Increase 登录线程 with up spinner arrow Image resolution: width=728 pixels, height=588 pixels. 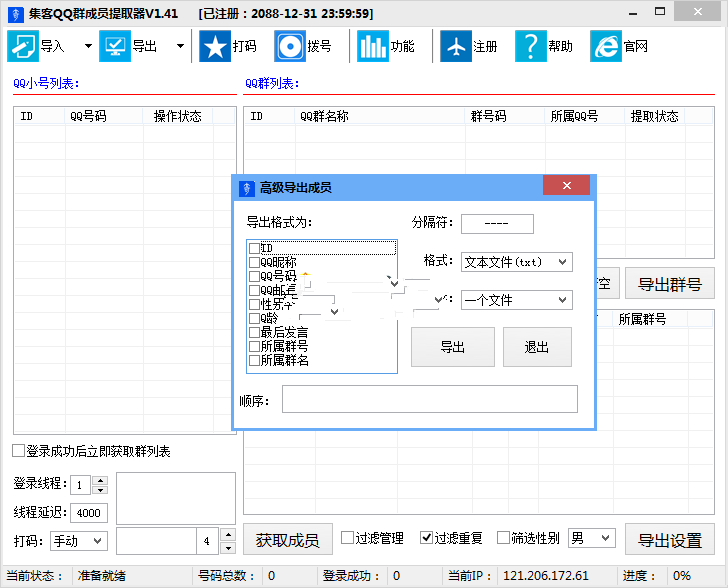coord(100,480)
